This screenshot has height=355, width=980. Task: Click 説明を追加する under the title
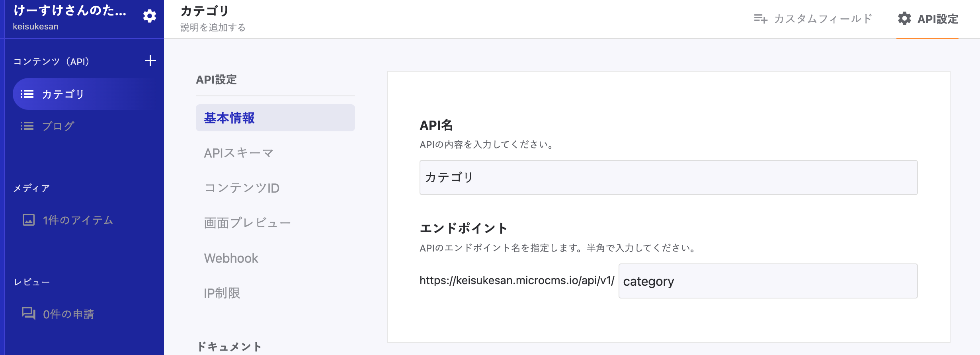pyautogui.click(x=213, y=27)
